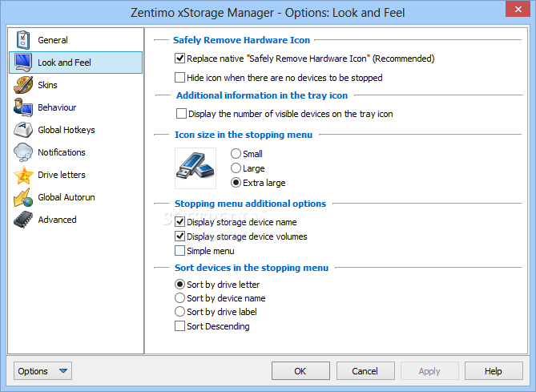
Task: Enable the Simple menu checkbox
Action: (179, 251)
